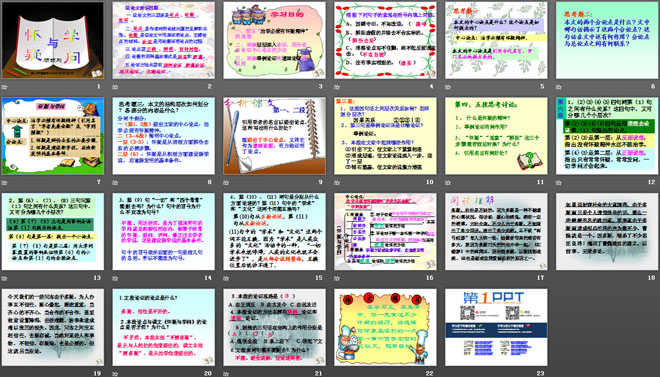Click the animation star icon under slide 6
The height and width of the screenshot is (377, 660).
click(559, 87)
